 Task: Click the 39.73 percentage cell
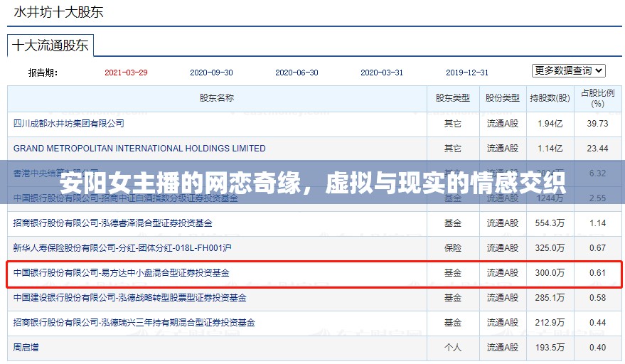[597, 124]
